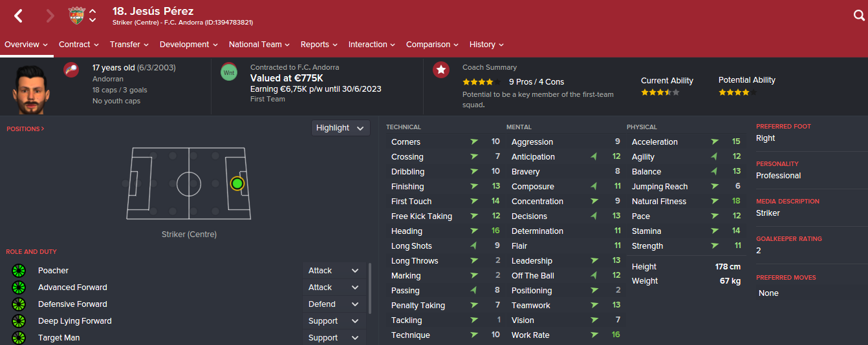The image size is (868, 345).
Task: Click the Target Man suitability circle
Action: (x=18, y=338)
